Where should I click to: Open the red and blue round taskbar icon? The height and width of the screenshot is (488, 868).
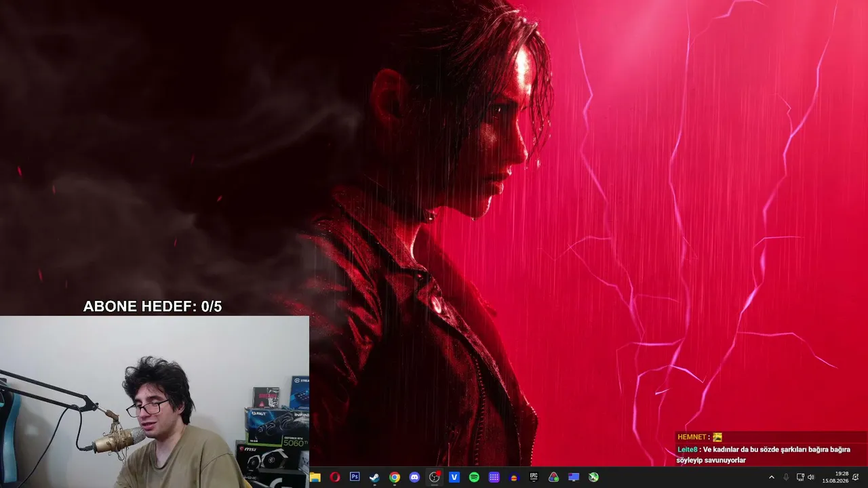click(x=514, y=477)
